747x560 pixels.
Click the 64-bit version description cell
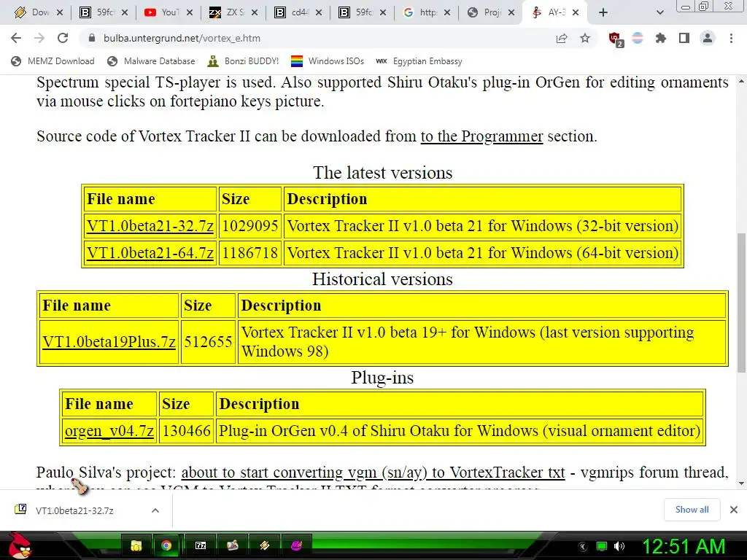[483, 253]
